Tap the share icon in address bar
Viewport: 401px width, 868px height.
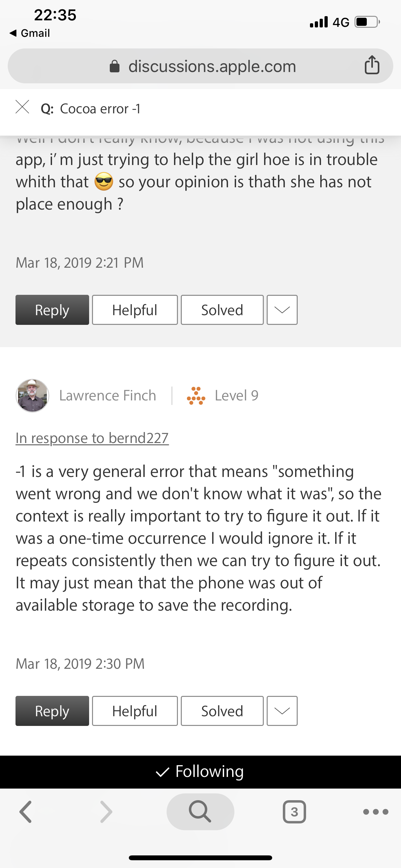pyautogui.click(x=372, y=65)
